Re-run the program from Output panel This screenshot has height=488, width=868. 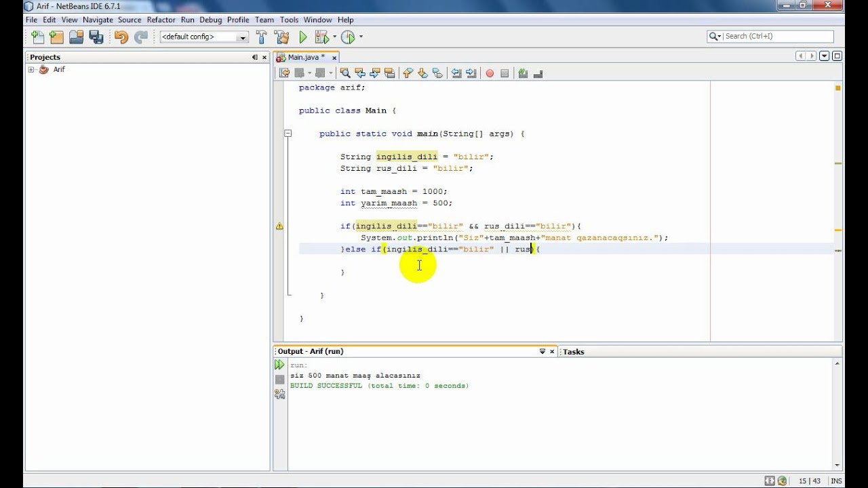[279, 365]
